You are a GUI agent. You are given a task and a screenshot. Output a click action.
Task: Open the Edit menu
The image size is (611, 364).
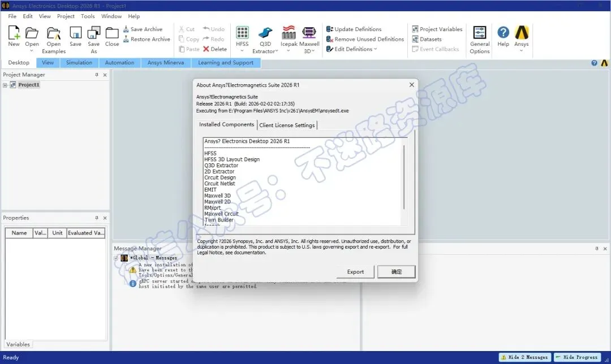click(x=28, y=16)
